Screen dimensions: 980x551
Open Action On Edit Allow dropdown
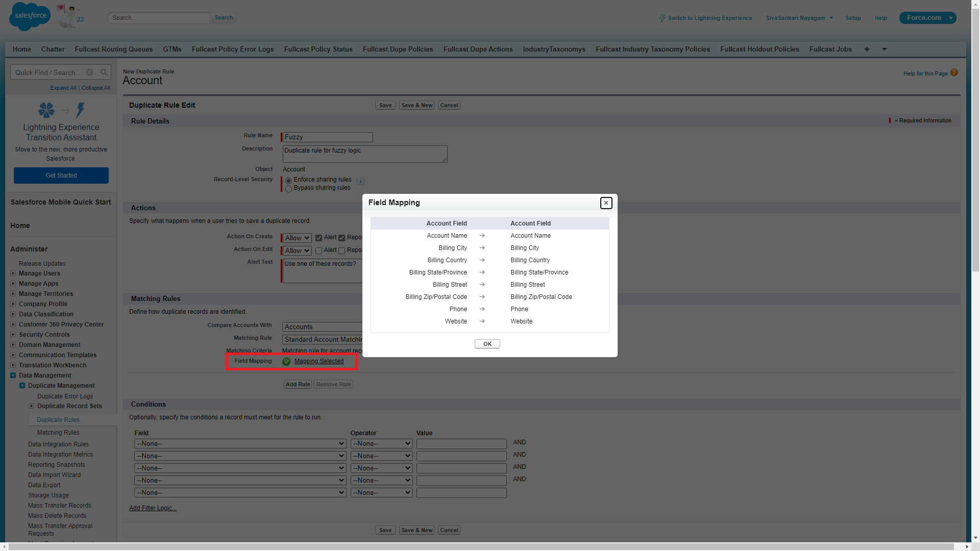(x=297, y=251)
